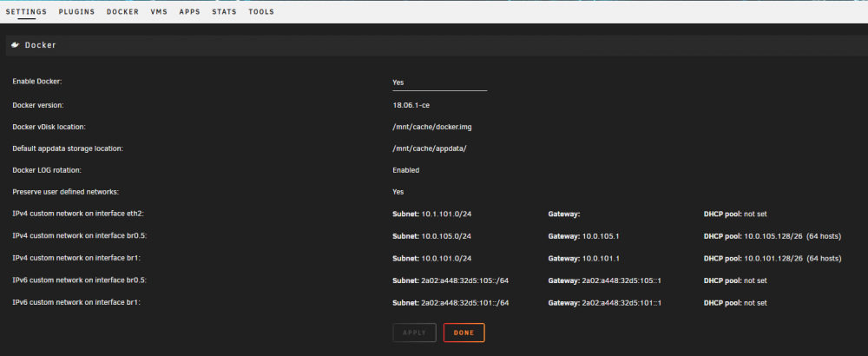Go to the Tools tab
This screenshot has width=868, height=356.
pyautogui.click(x=261, y=11)
